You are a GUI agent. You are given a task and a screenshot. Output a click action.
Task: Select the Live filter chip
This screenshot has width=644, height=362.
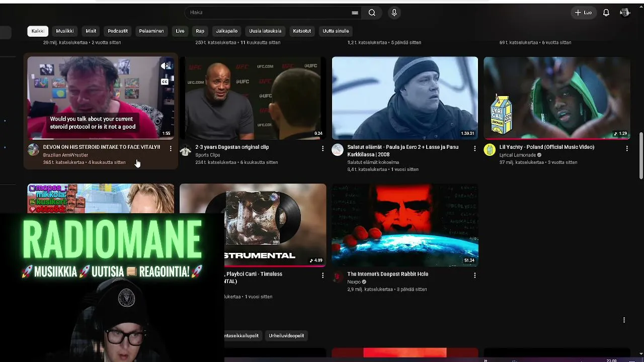coord(180,31)
